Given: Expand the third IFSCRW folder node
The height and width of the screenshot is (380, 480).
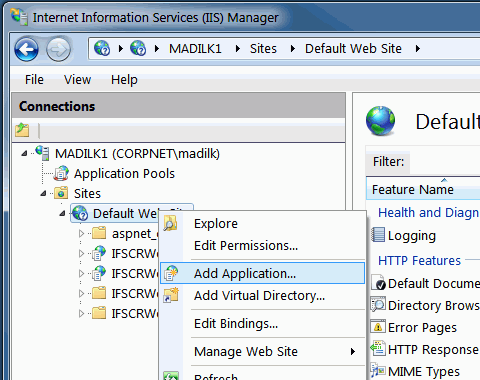Looking at the screenshot, I should [81, 293].
